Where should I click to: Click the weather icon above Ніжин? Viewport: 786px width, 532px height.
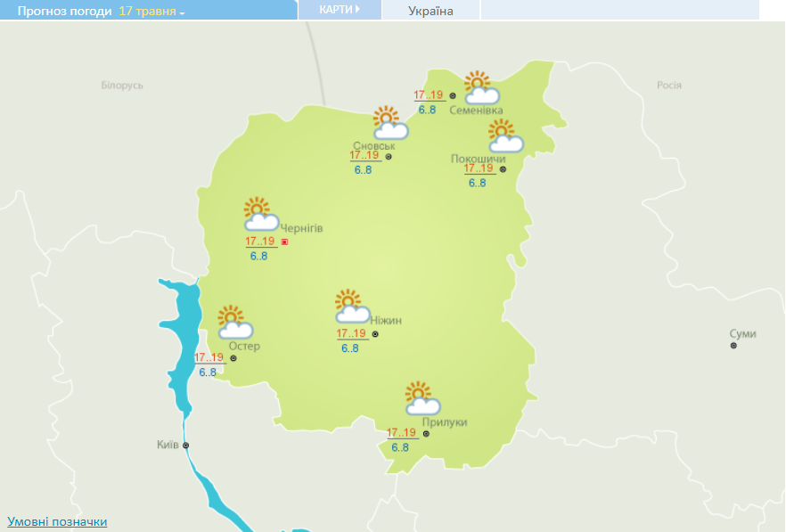point(352,307)
